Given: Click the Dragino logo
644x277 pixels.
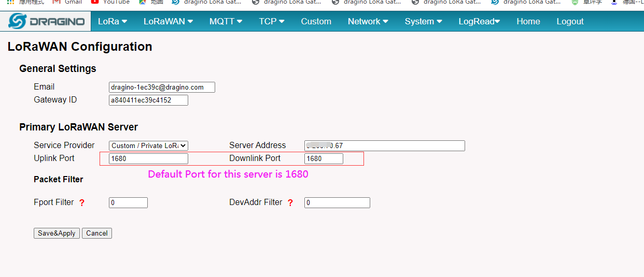Looking at the screenshot, I should click(x=46, y=21).
